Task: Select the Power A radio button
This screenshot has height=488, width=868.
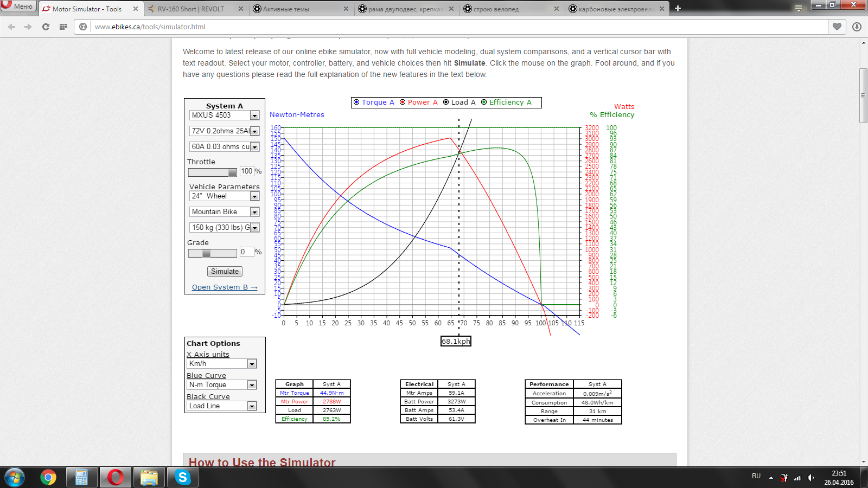Action: tap(403, 102)
